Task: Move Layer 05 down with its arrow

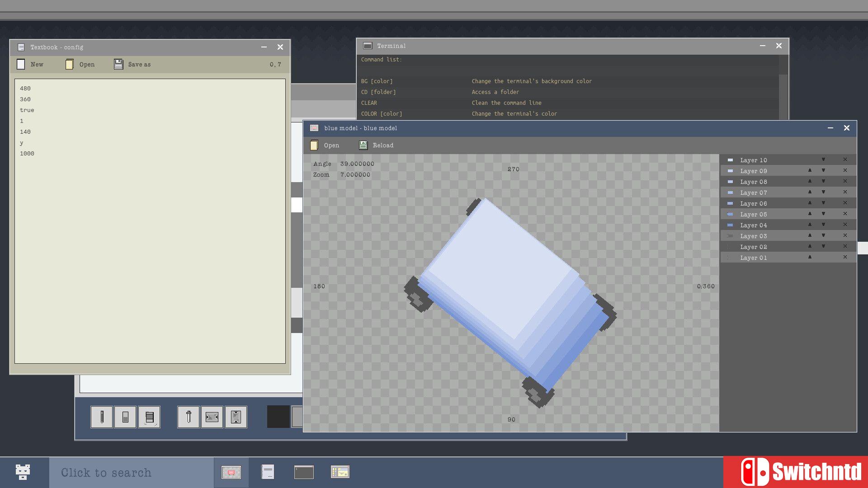Action: [x=823, y=214]
